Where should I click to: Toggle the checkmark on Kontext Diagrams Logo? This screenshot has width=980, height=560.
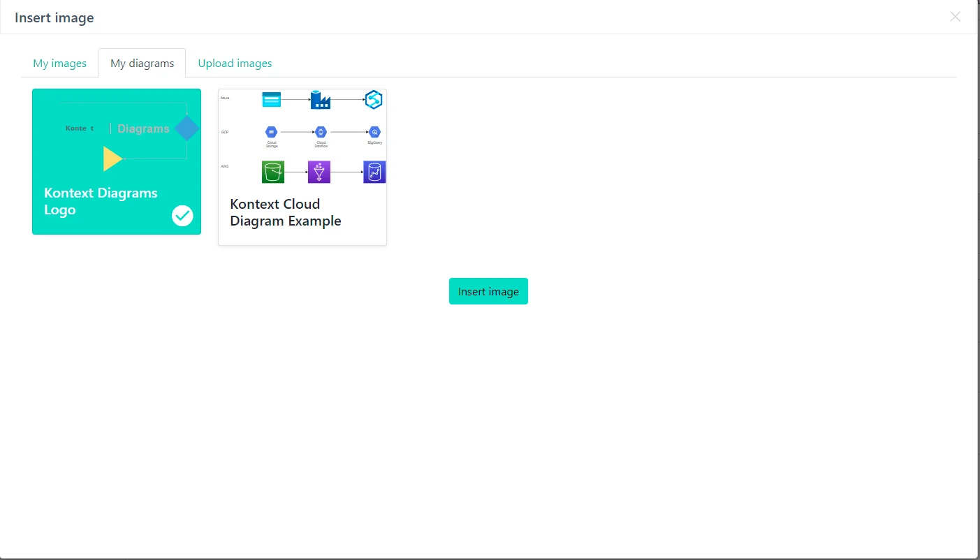[x=182, y=216]
